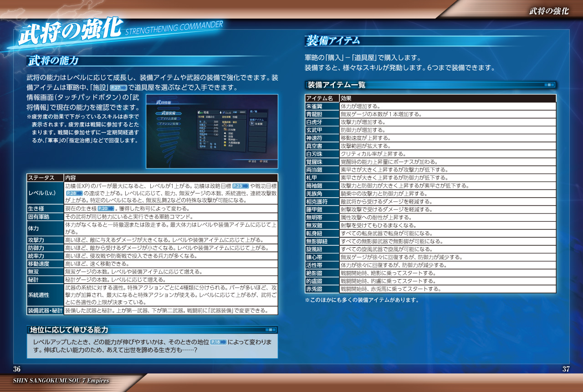583x392 pixels.
Task: Select the 錬心帯 item row
Action: [430, 257]
